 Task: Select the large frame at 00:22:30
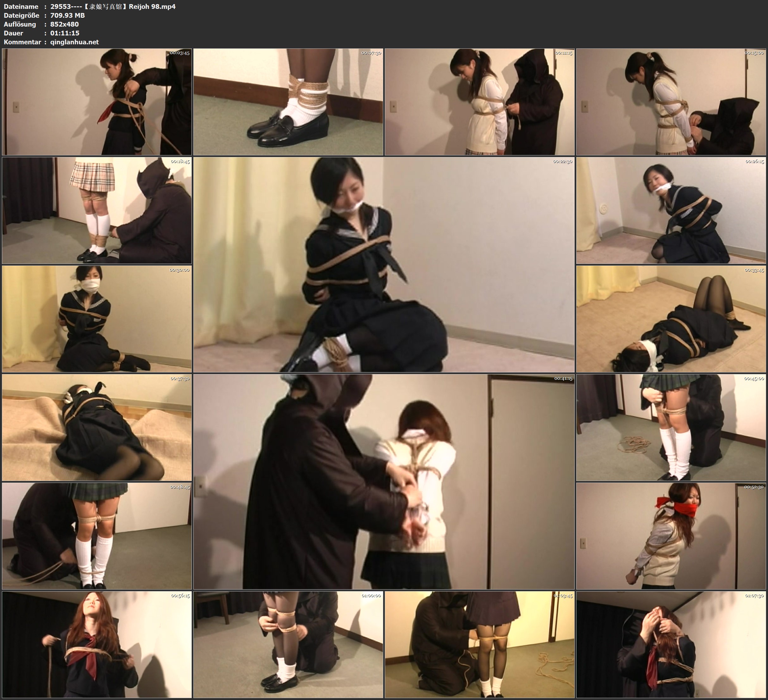[x=384, y=265]
